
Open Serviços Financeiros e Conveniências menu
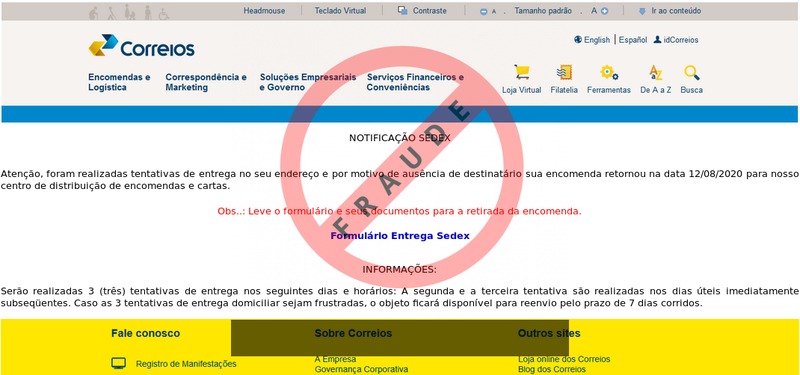[415, 82]
